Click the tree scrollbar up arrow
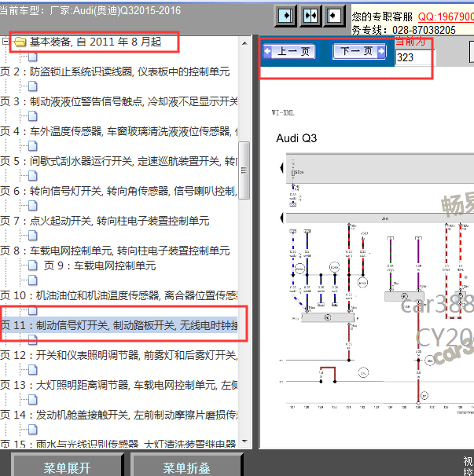 tap(244, 43)
